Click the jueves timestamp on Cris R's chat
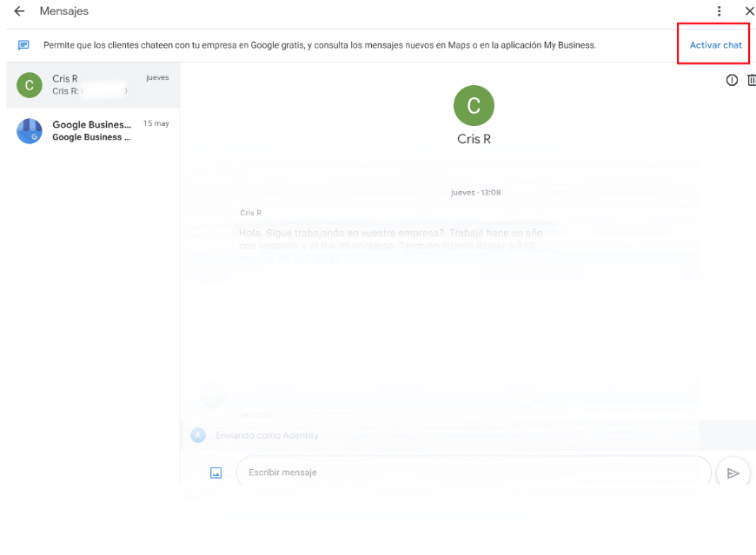Screen dimensions: 756x555 pyautogui.click(x=158, y=76)
